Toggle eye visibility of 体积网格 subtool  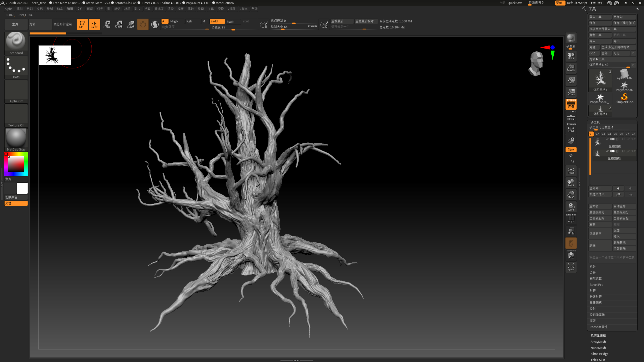633,139
